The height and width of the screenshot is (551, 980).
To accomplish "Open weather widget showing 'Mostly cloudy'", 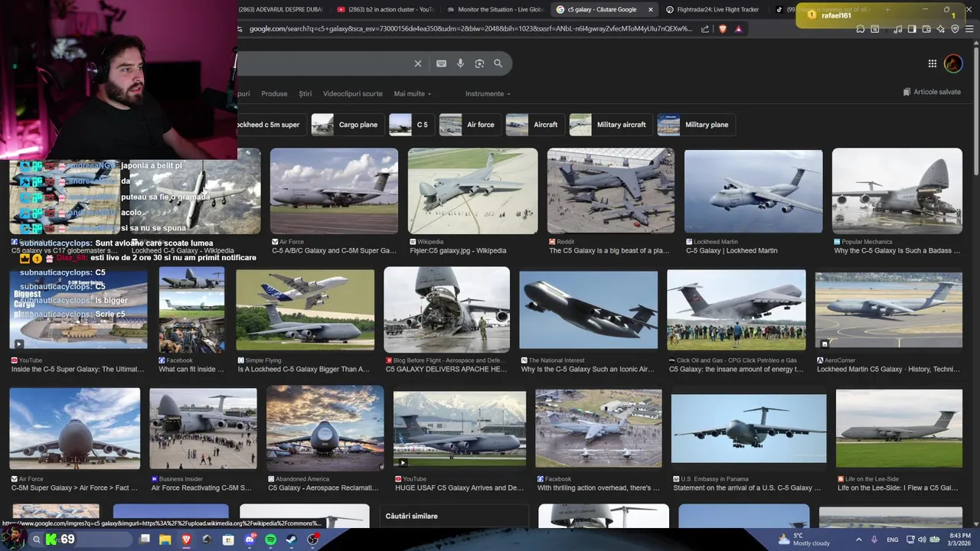I will click(x=802, y=540).
